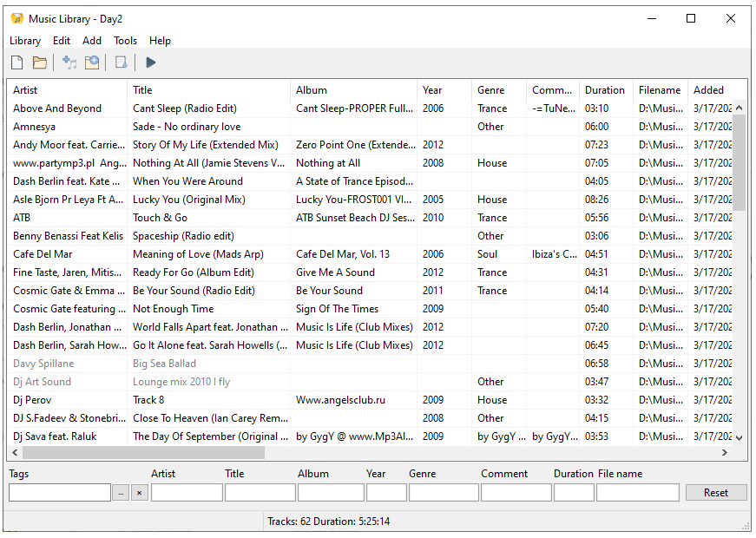Click the vertical scrollbar up arrow

pyautogui.click(x=740, y=108)
